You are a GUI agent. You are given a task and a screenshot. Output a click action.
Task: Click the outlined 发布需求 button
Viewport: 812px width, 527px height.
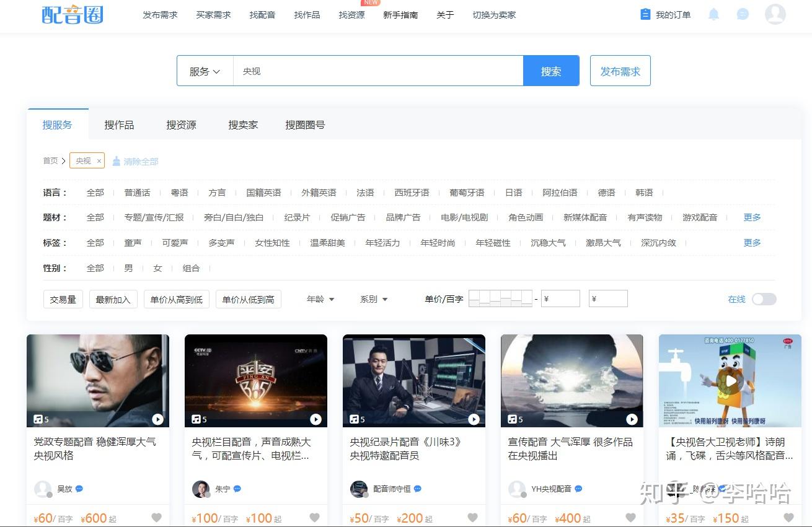[620, 71]
